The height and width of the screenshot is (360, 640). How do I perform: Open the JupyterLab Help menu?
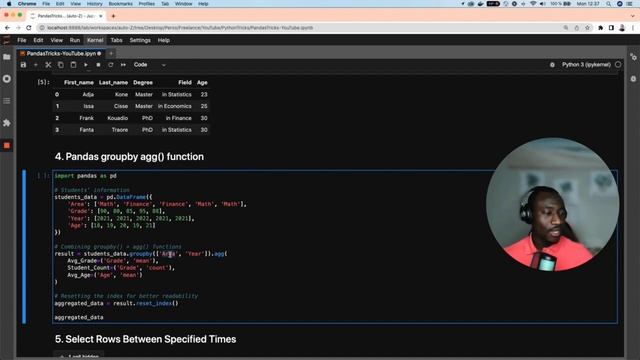point(164,40)
